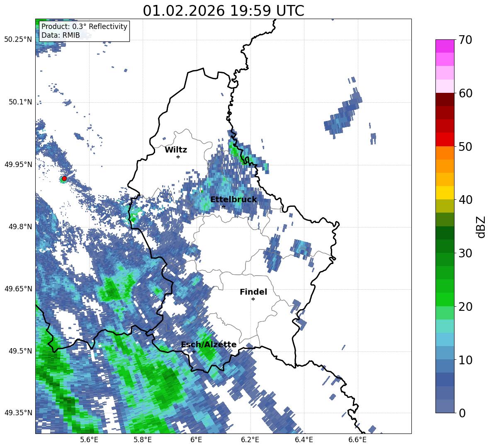491x448 pixels.
Task: Pick the dark maroon colorbar segment below 60
Action: click(x=445, y=99)
